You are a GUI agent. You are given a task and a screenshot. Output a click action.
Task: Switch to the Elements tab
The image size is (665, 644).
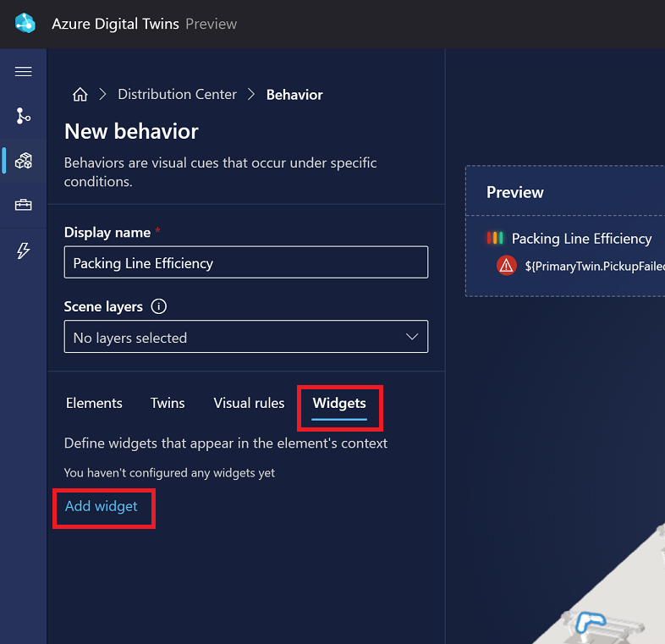(94, 403)
